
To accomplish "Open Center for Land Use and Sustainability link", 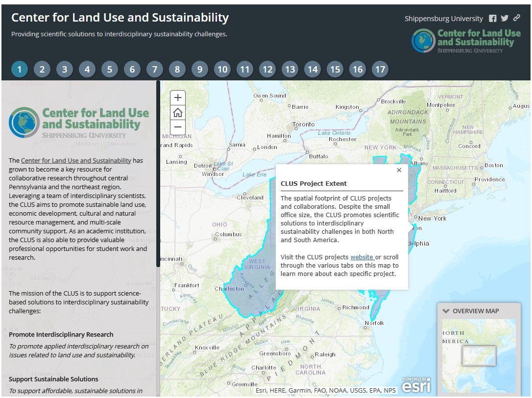I will tap(76, 160).
